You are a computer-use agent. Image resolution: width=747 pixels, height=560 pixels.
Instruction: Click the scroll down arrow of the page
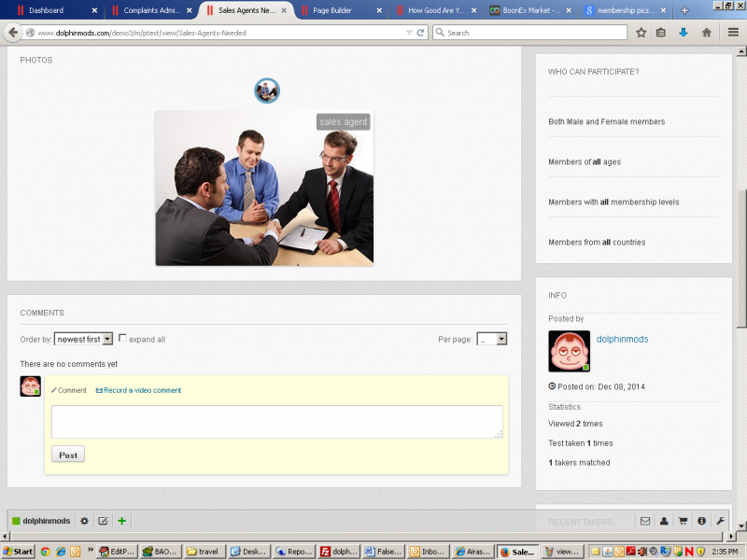point(741,525)
